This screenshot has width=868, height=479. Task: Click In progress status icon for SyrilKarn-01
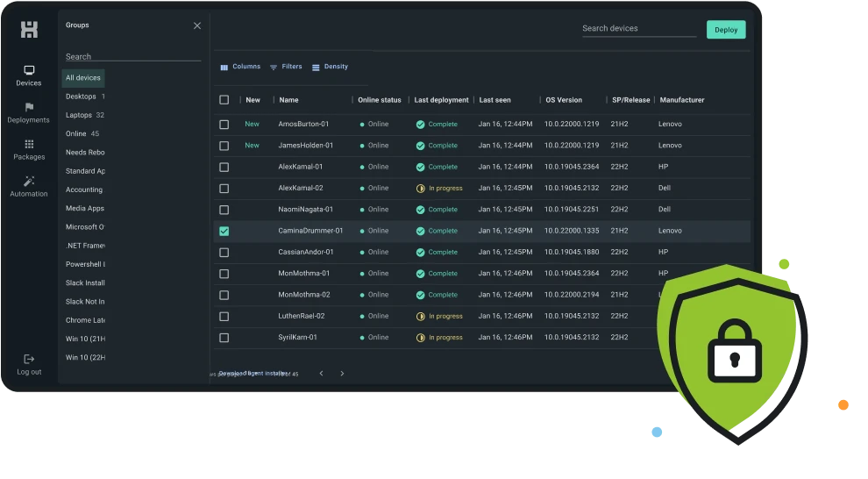click(421, 338)
